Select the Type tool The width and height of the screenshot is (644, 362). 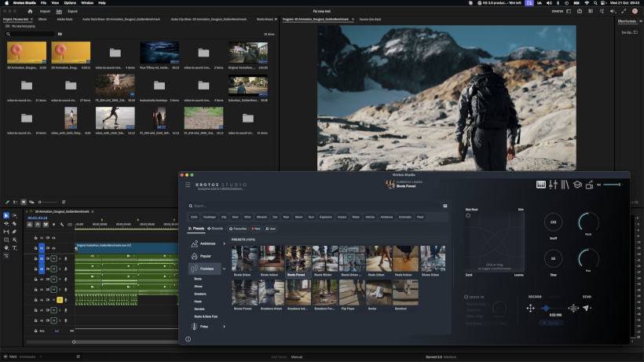[14, 248]
